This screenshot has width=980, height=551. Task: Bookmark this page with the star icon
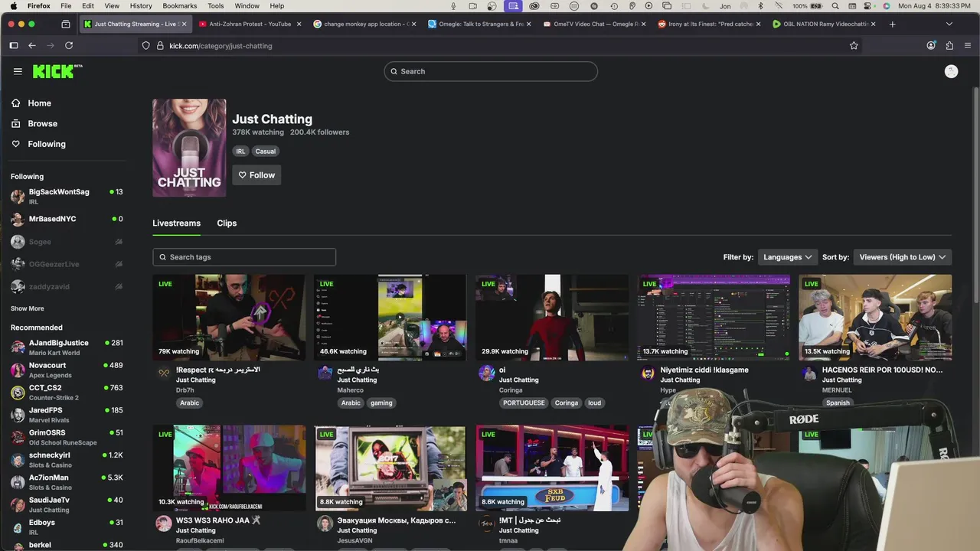click(x=854, y=46)
